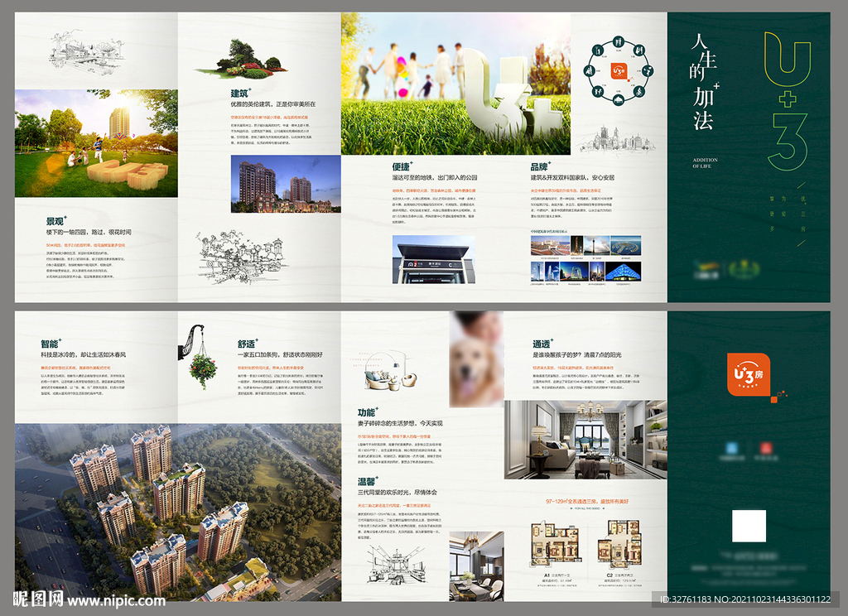This screenshot has height=616, width=848.
Task: Click the subway station entrance photo
Action: [434, 259]
